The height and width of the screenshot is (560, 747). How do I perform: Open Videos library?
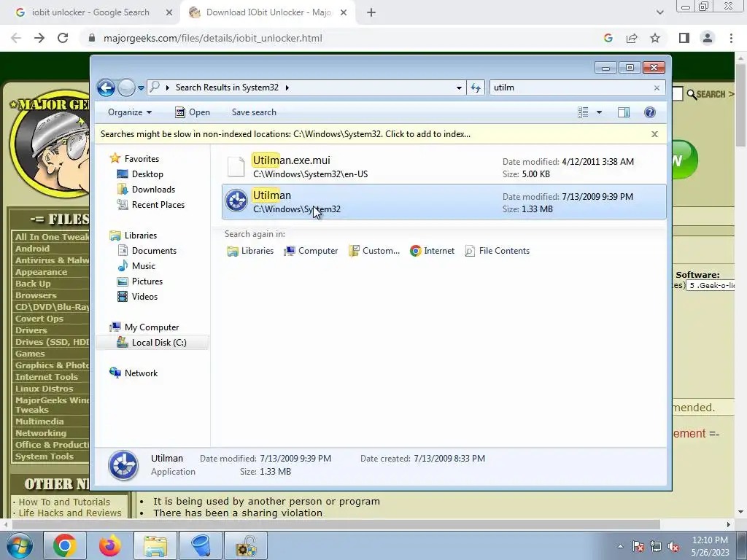click(144, 296)
